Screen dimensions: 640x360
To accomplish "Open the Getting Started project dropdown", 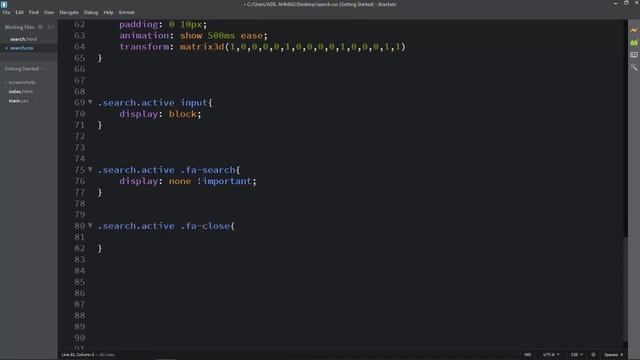I will click(x=24, y=69).
